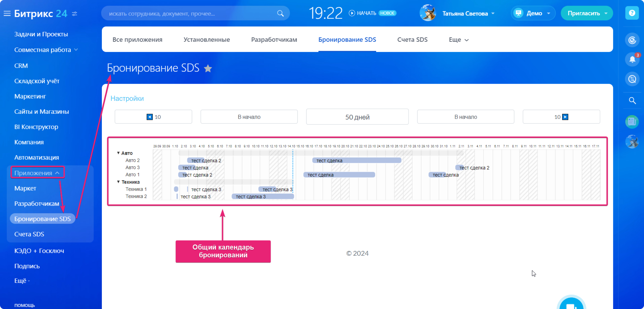Open the Пригласить button dropdown arrow
Screen dimensions: 644x309
coord(606,13)
